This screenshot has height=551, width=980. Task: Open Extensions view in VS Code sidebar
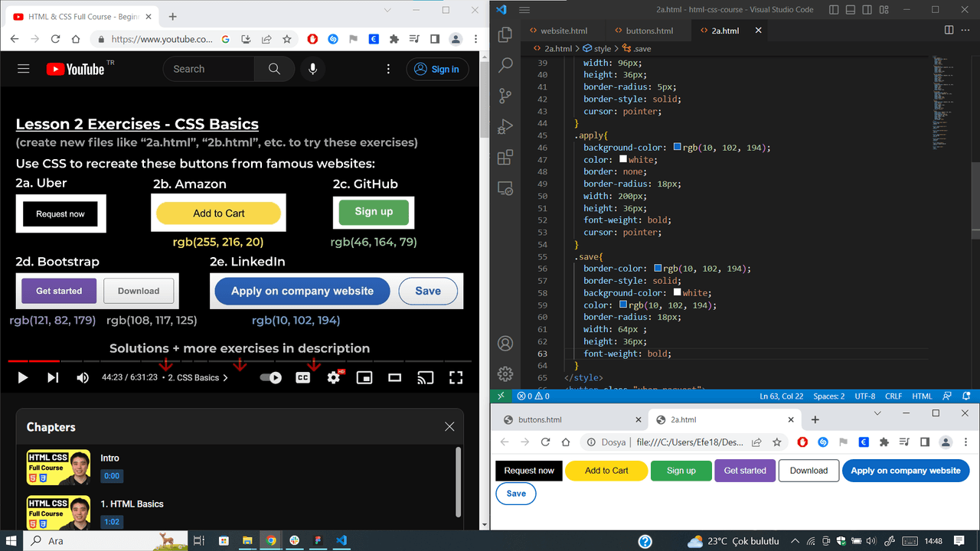tap(505, 158)
